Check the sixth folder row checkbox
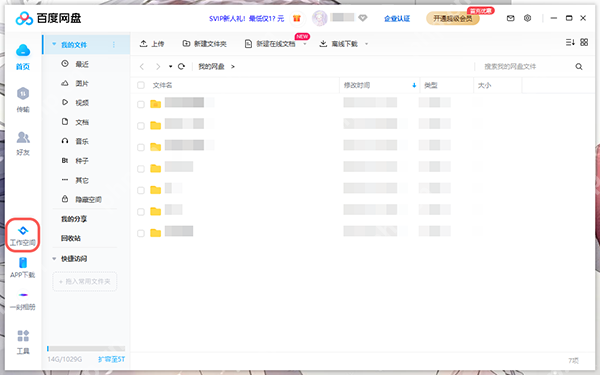600x375 pixels. tap(141, 211)
